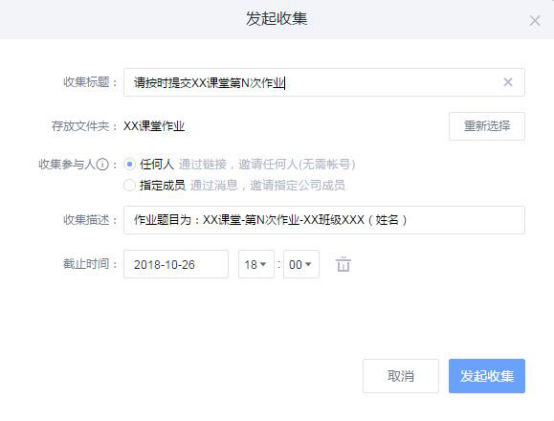Select the 任何人 radio option
Screen dimensions: 554x421
(130, 164)
